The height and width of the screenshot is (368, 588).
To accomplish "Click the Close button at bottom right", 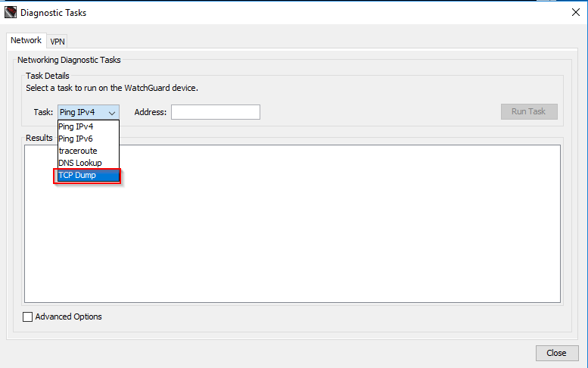I will 556,353.
